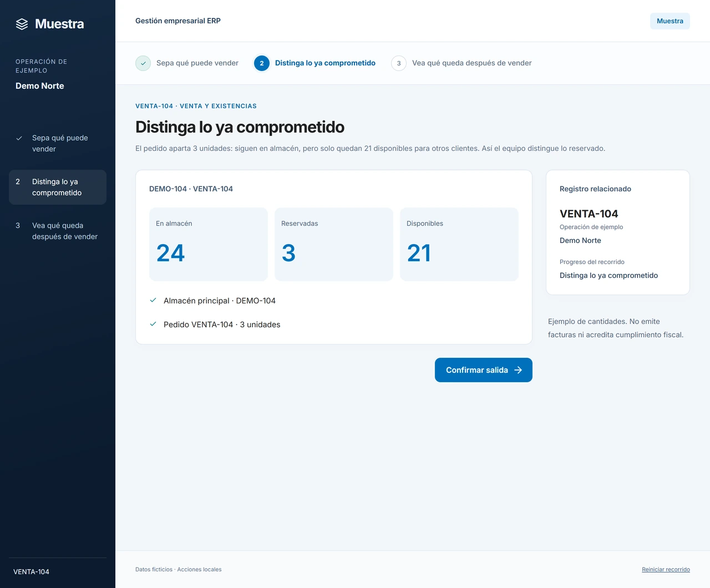Screen dimensions: 710x588
Task: Click the completed step checkmark circle in top stepper
Action: [x=143, y=63]
